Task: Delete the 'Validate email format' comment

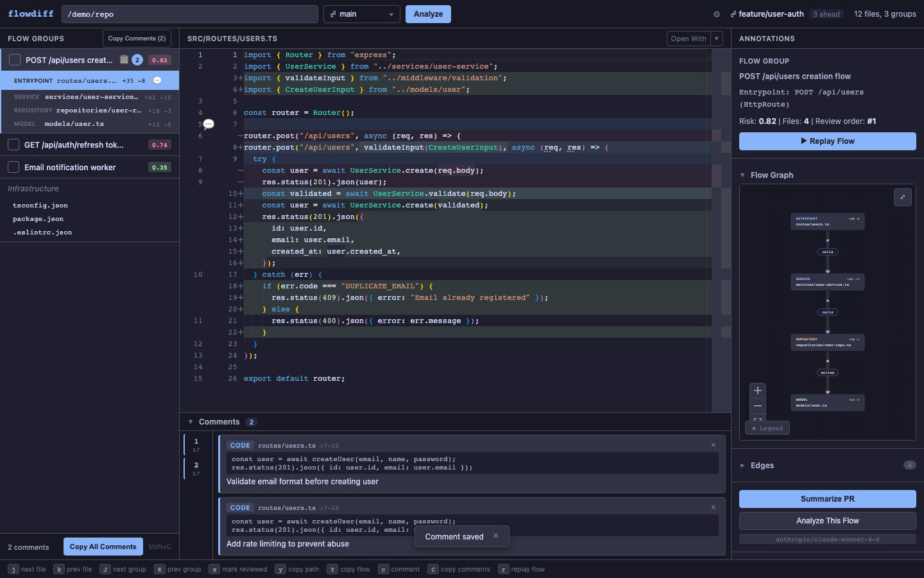Action: click(x=714, y=445)
